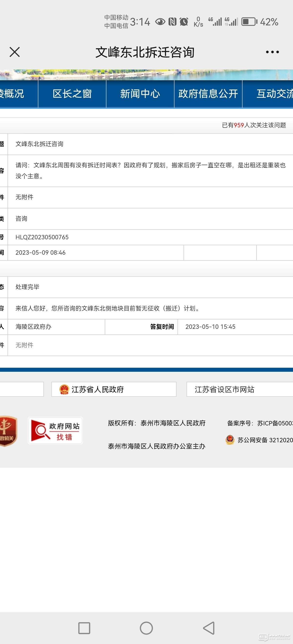Tap the inquiry number HLQZ20230500765
The image size is (293, 644).
(x=42, y=237)
